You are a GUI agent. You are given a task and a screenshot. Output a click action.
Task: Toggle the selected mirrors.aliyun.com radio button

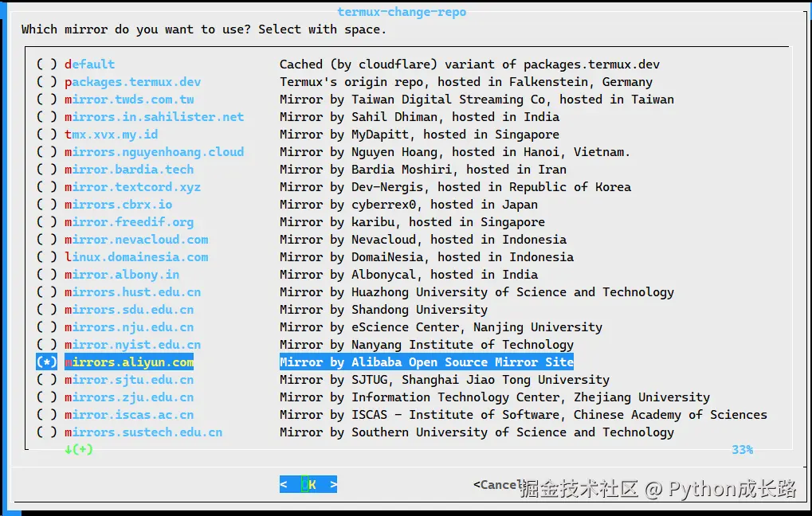[46, 362]
